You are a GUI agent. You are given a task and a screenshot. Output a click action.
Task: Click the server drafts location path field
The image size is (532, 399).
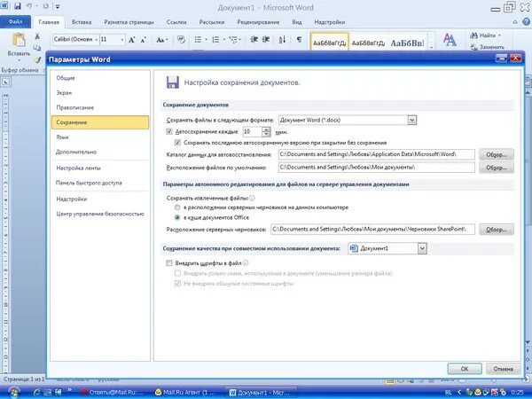(x=373, y=230)
